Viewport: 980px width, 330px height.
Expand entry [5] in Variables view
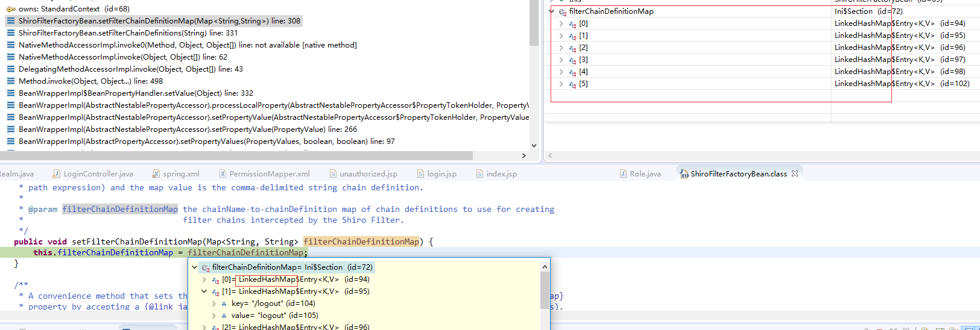pos(561,84)
